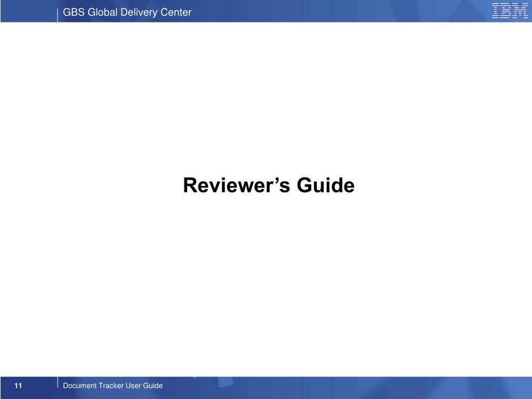Click the IBM logo in the header
Viewport: 532px width, 399px height.
[510, 10]
